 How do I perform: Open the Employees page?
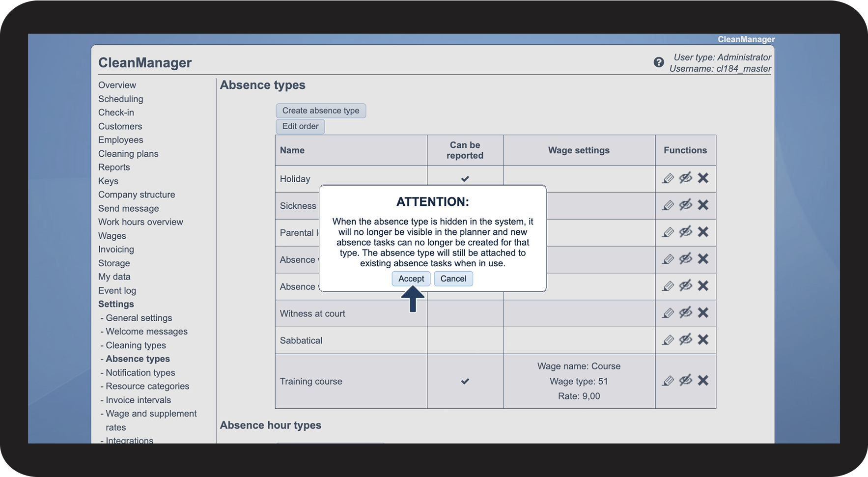pyautogui.click(x=121, y=140)
